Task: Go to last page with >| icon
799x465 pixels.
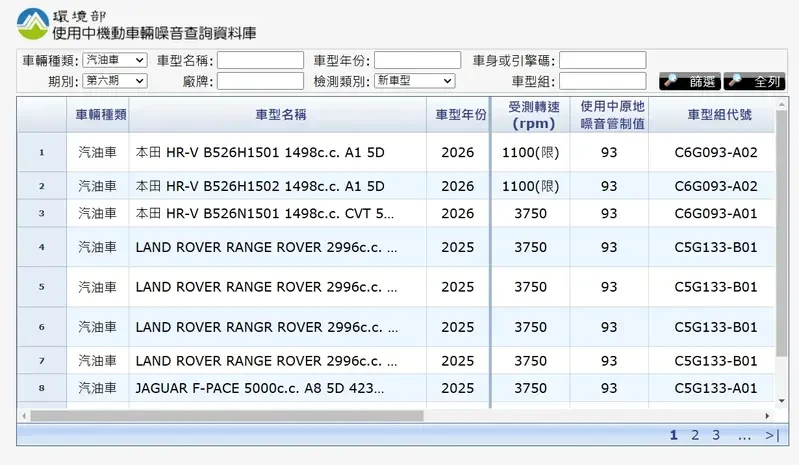Action: (772, 435)
